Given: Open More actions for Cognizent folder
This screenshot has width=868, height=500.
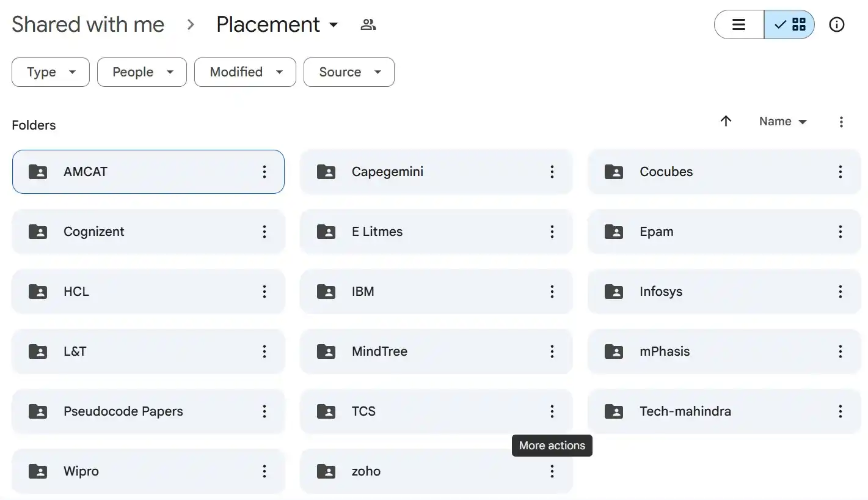Looking at the screenshot, I should [x=264, y=232].
